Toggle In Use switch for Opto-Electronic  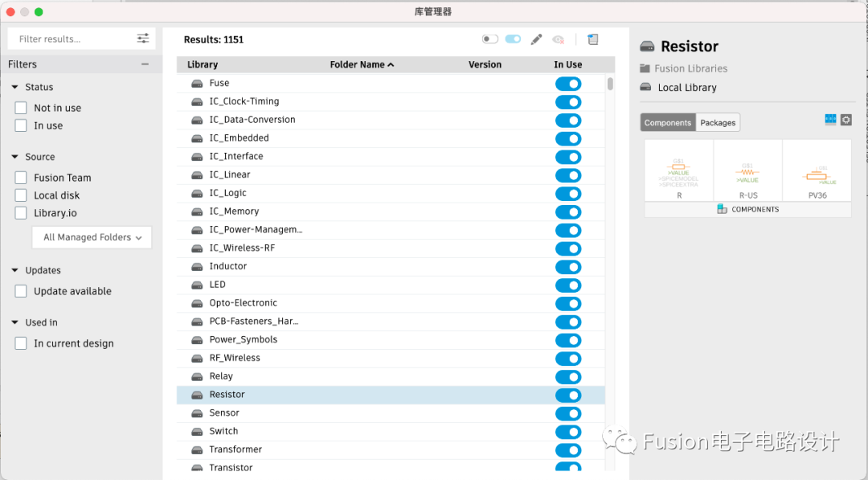coord(568,303)
